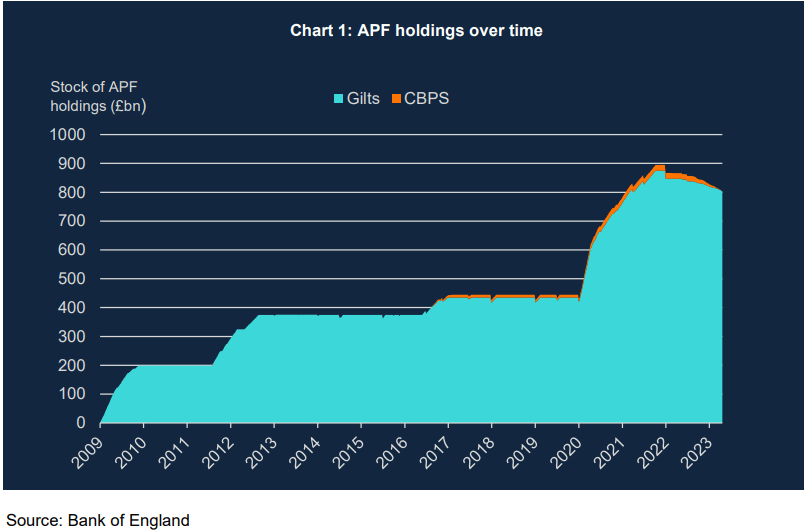Click the 0 y-axis label
The width and height of the screenshot is (805, 531).
(82, 423)
